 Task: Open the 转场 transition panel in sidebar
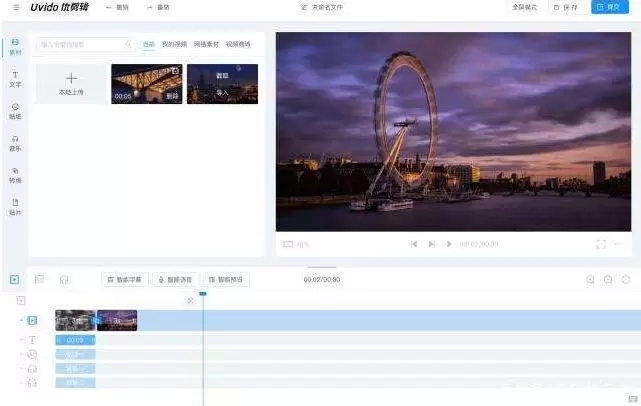point(15,174)
